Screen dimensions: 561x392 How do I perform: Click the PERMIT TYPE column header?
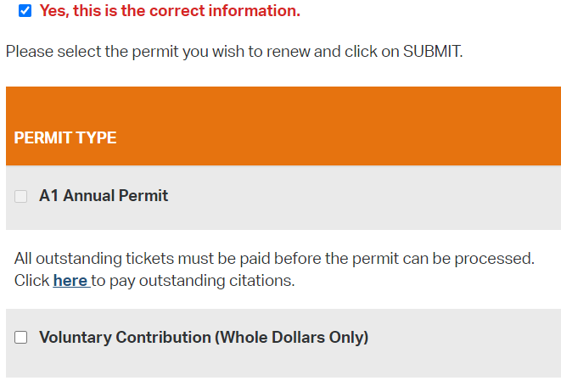pyautogui.click(x=65, y=137)
